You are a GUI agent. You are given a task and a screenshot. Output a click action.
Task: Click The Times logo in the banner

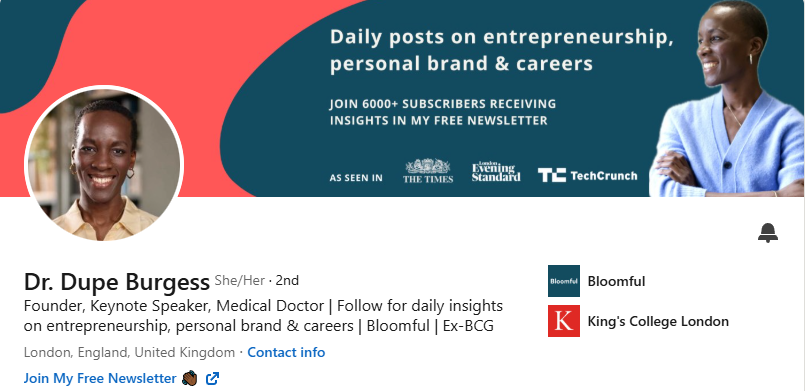tap(428, 171)
